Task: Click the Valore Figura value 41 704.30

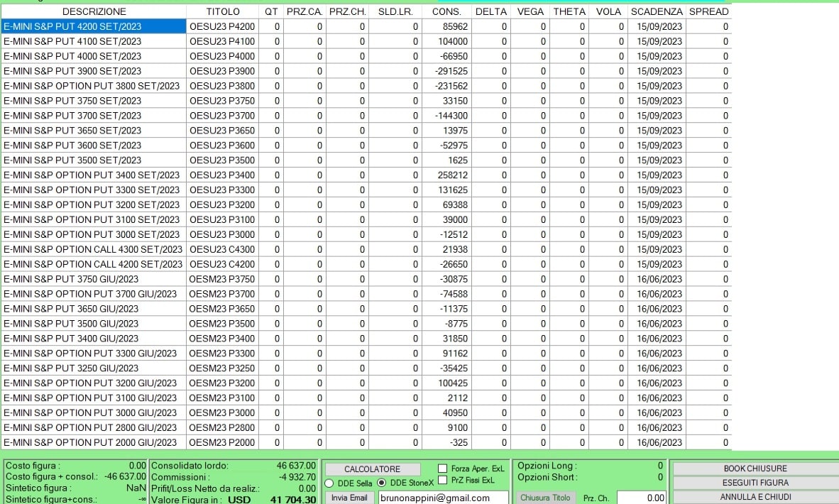Action: click(x=293, y=499)
